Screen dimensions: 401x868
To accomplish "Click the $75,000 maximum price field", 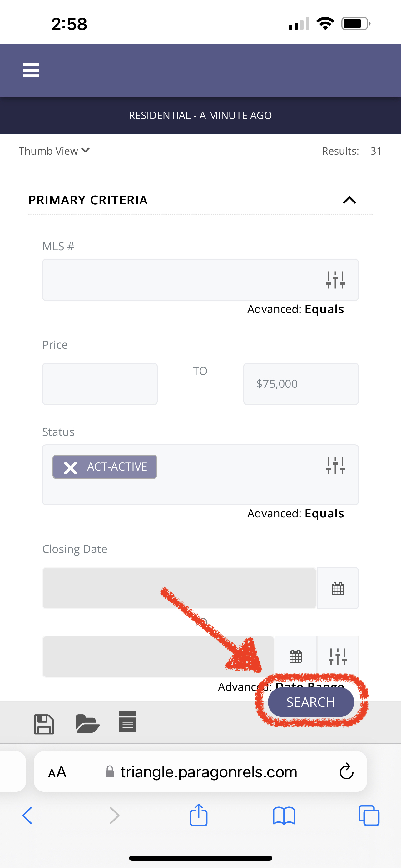I will [x=301, y=383].
